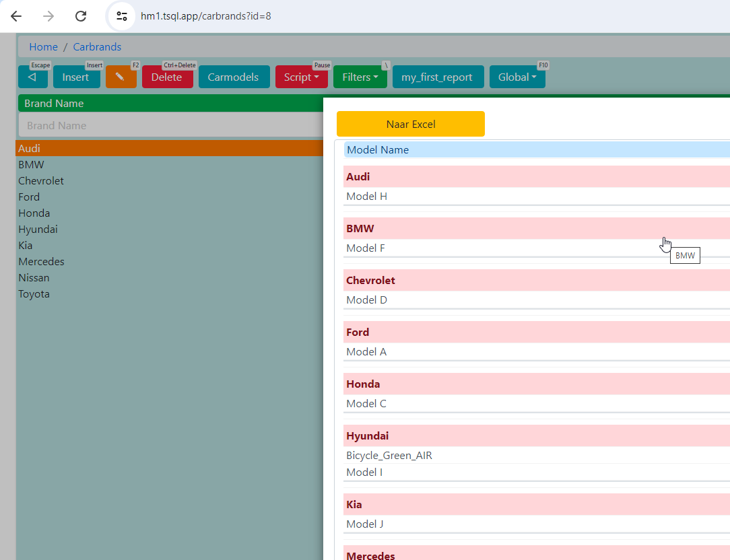The width and height of the screenshot is (730, 560).
Task: Follow the Home breadcrumb link
Action: [x=43, y=47]
